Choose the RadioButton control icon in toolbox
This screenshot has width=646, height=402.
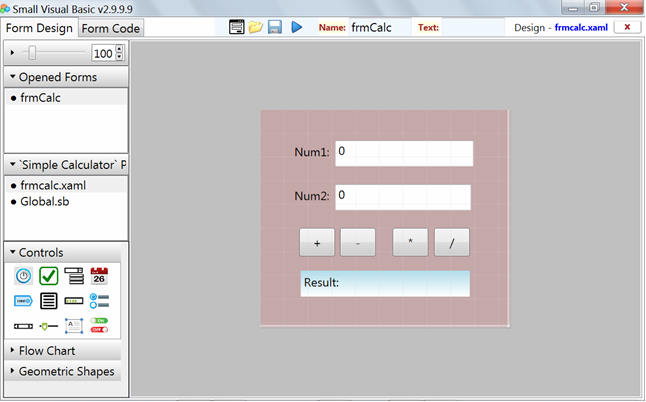point(99,300)
